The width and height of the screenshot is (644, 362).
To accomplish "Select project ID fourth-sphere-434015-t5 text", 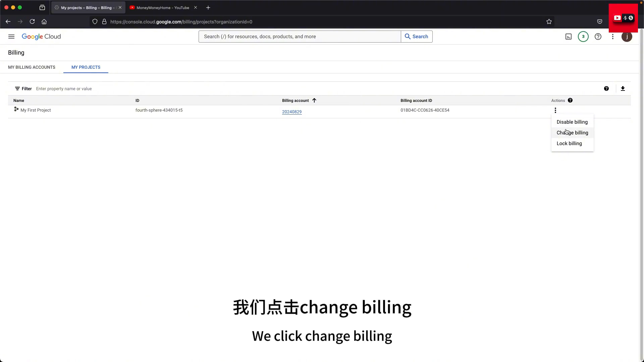I will pos(159,110).
